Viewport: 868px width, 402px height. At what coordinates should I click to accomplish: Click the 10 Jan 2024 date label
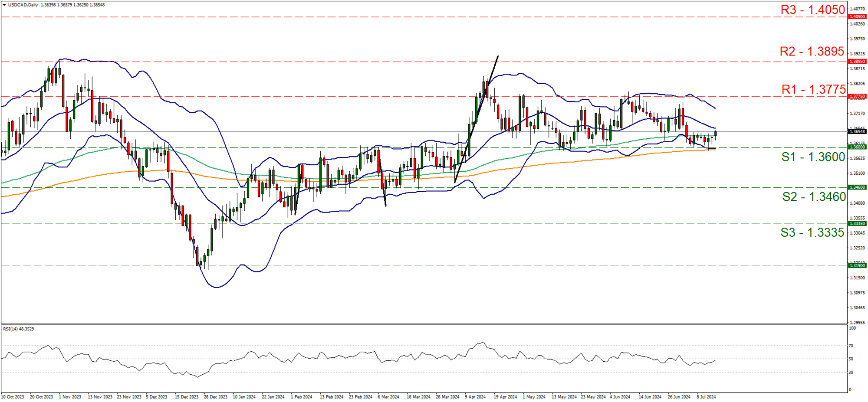tap(244, 397)
